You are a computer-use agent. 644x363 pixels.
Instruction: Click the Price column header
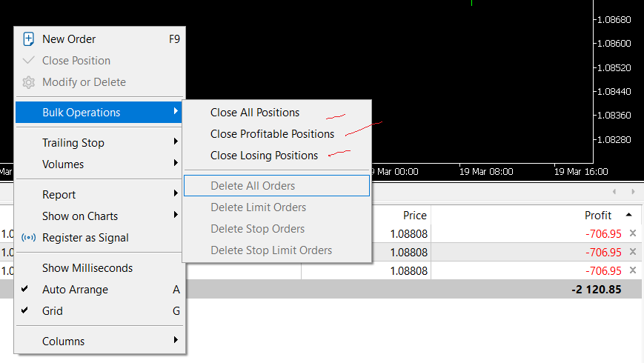[x=414, y=216]
